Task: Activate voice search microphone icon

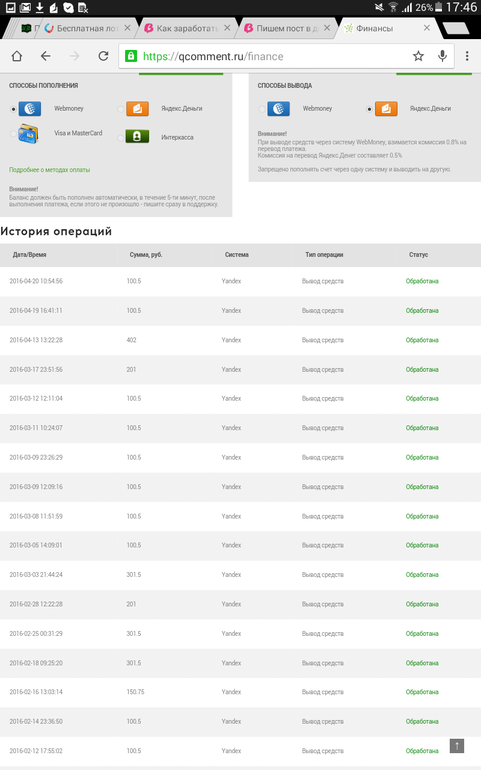Action: coord(443,56)
